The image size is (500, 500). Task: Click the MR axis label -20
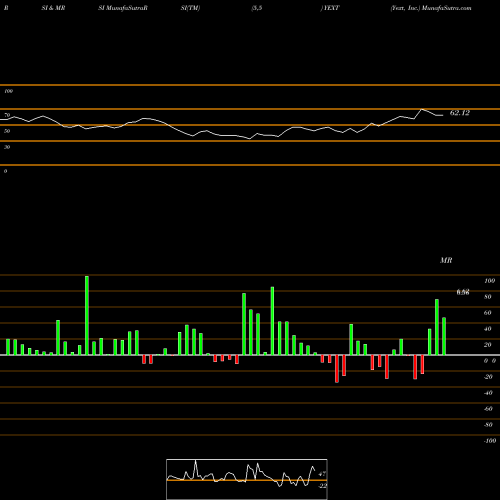tap(488, 377)
